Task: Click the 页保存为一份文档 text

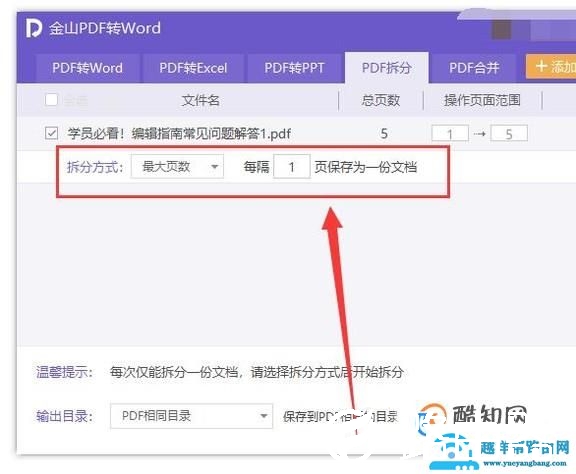Action: pyautogui.click(x=366, y=167)
